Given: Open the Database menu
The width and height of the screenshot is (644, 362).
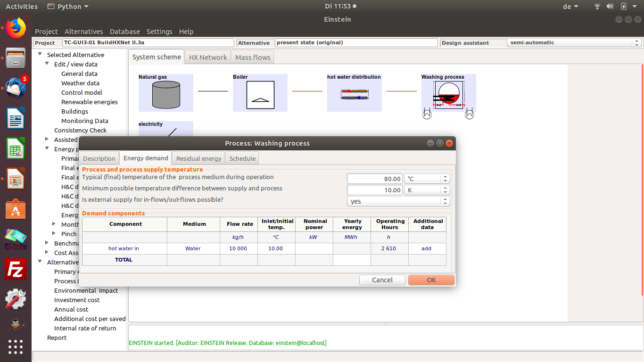Looking at the screenshot, I should pos(125,32).
